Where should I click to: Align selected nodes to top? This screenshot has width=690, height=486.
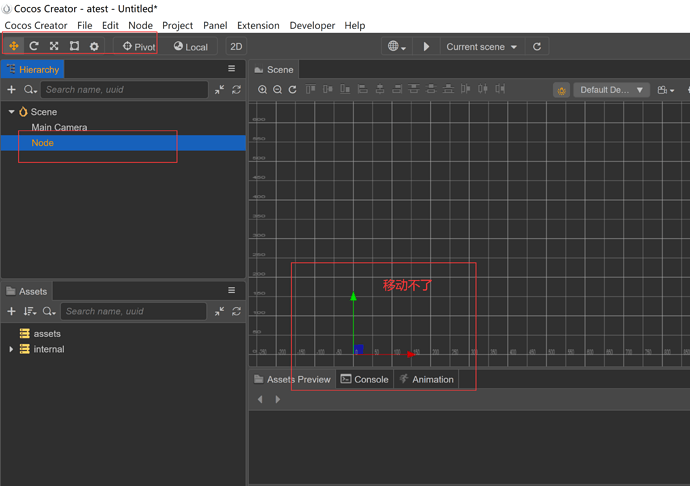point(310,89)
